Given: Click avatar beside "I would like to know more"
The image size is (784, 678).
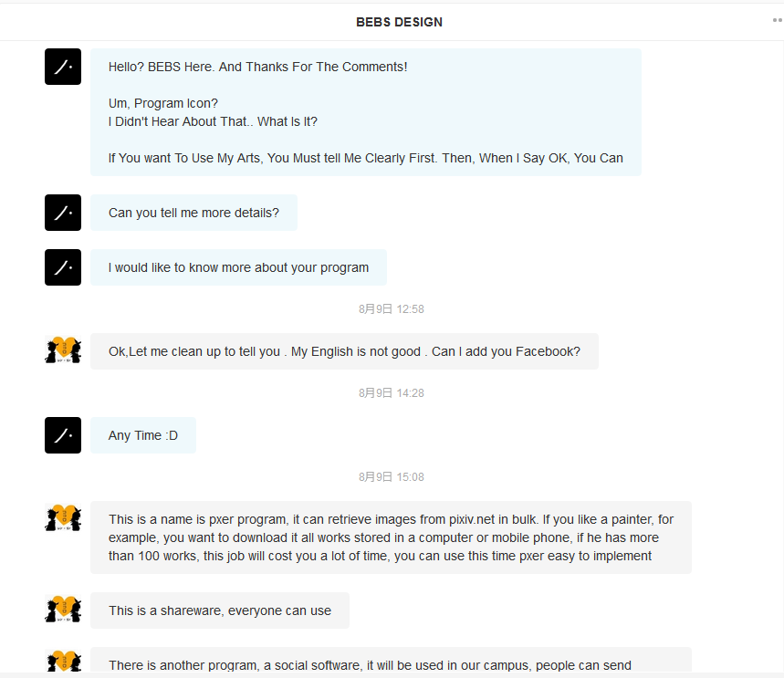Looking at the screenshot, I should point(63,267).
